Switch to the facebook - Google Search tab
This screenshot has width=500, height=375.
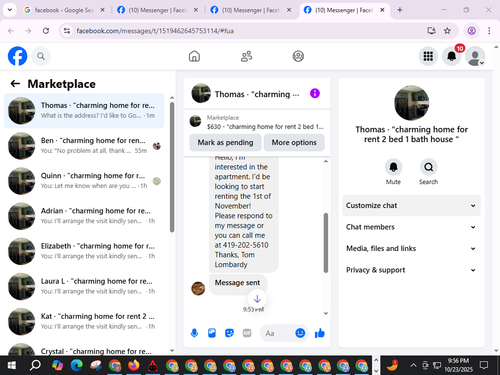(64, 10)
